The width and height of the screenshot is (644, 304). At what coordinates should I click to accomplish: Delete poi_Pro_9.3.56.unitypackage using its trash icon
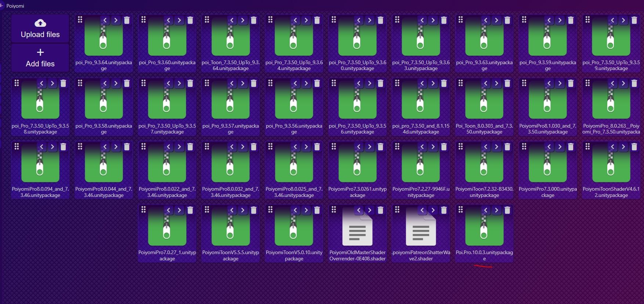point(317,84)
